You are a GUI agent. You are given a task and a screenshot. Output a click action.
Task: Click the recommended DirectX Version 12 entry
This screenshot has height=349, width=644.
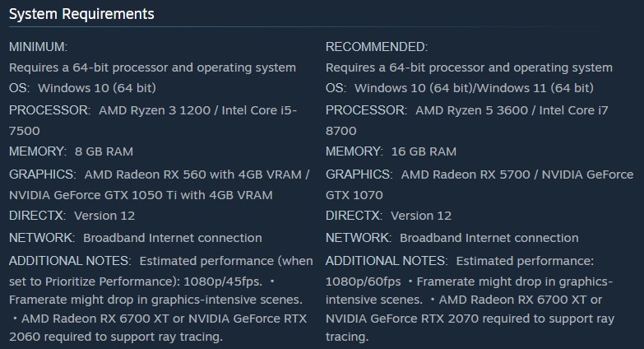421,216
